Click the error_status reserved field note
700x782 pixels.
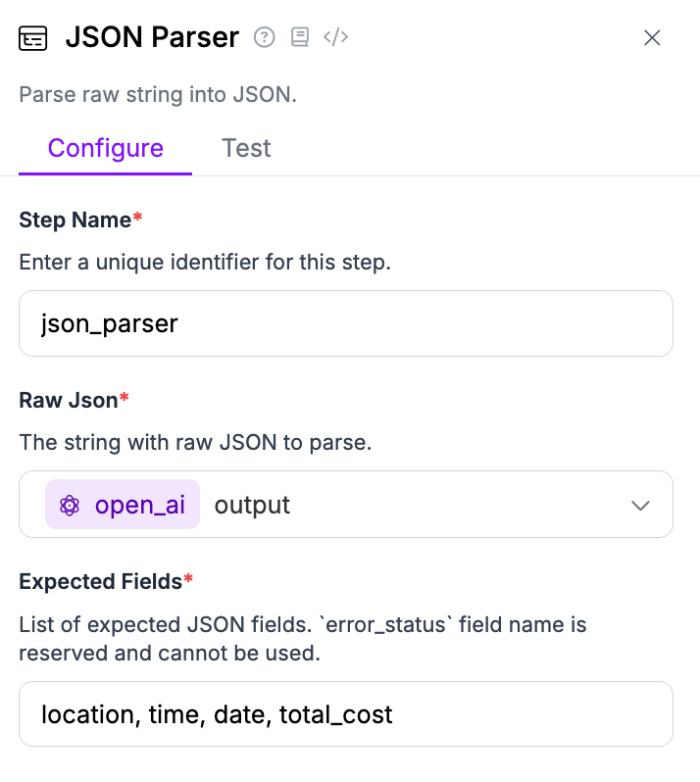303,638
